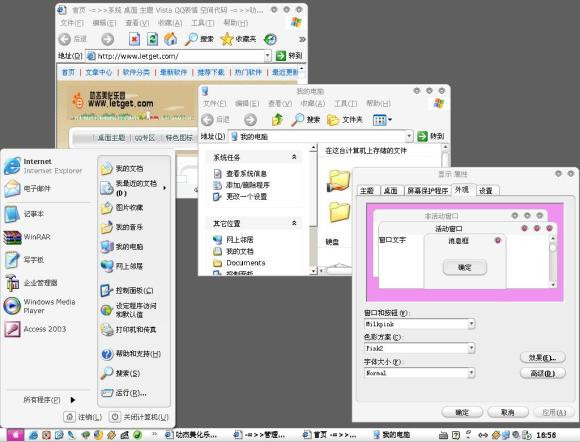Screen dimensions: 580x442
Task: Launch WordPad from the Start menu
Action: [24, 260]
